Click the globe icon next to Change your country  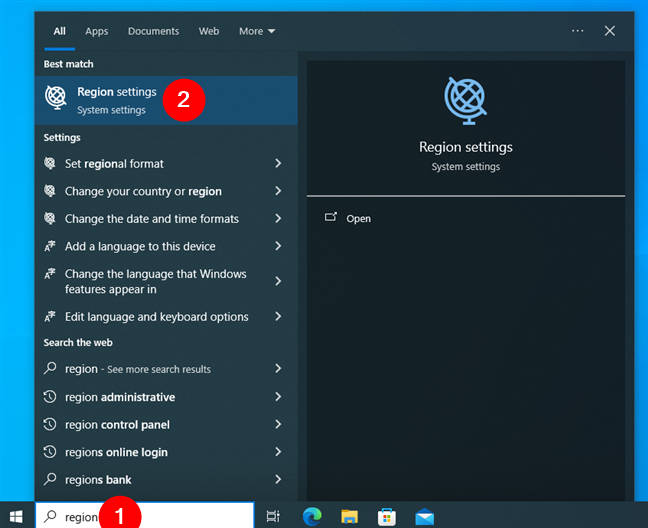[x=50, y=191]
